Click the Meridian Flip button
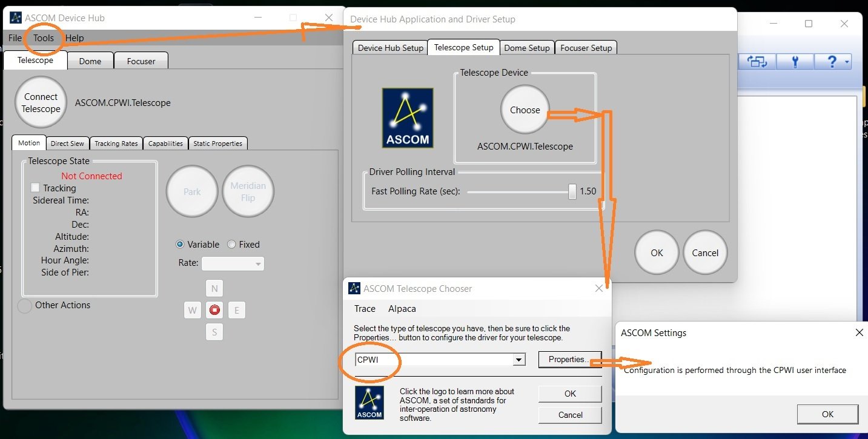This screenshot has height=439, width=868. coord(248,192)
